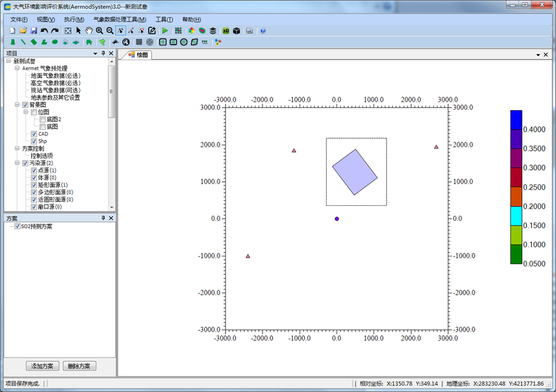Click the Zoom in magnifier icon

[x=99, y=31]
